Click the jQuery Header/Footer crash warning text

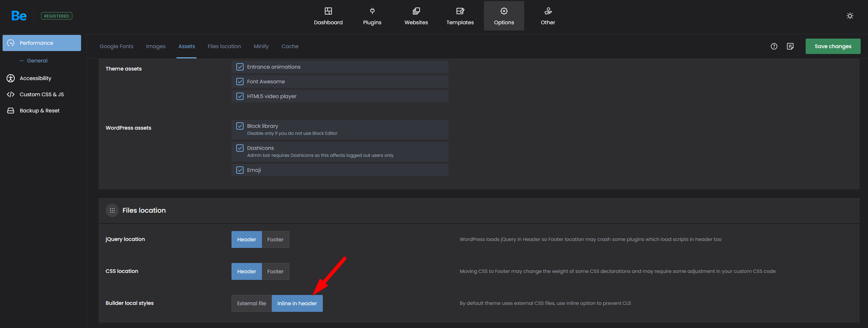(x=591, y=239)
